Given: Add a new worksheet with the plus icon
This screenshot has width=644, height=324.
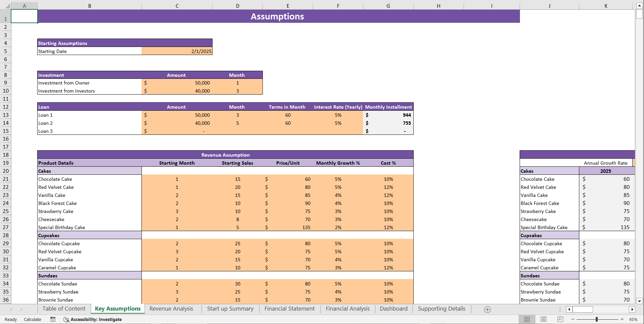Looking at the screenshot, I should 487,309.
